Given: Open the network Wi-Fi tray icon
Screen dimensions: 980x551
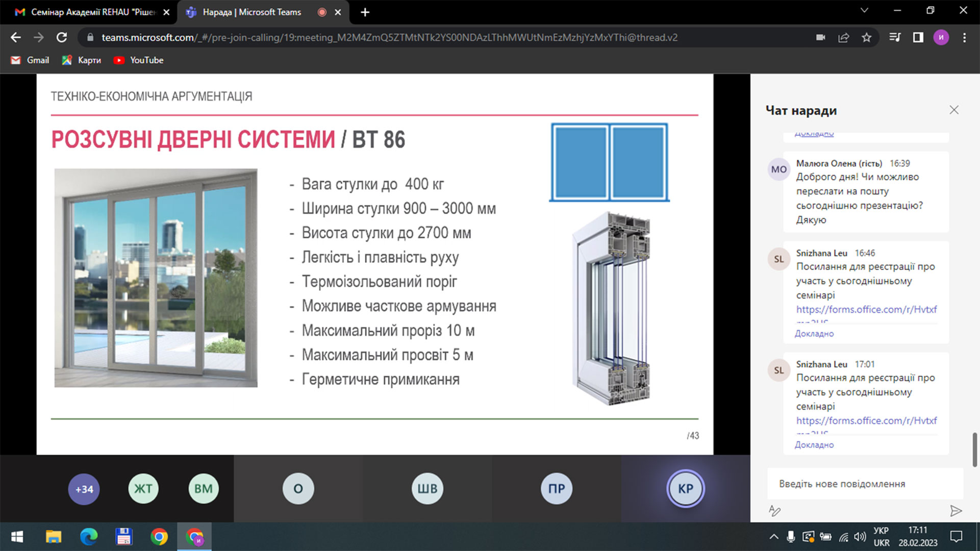Looking at the screenshot, I should pyautogui.click(x=844, y=537).
